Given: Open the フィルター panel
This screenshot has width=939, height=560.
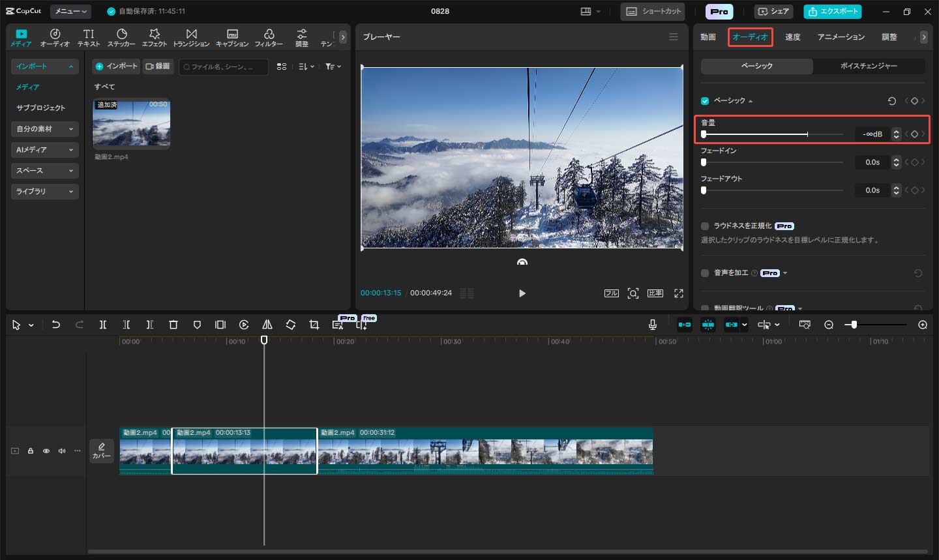Looking at the screenshot, I should (269, 38).
